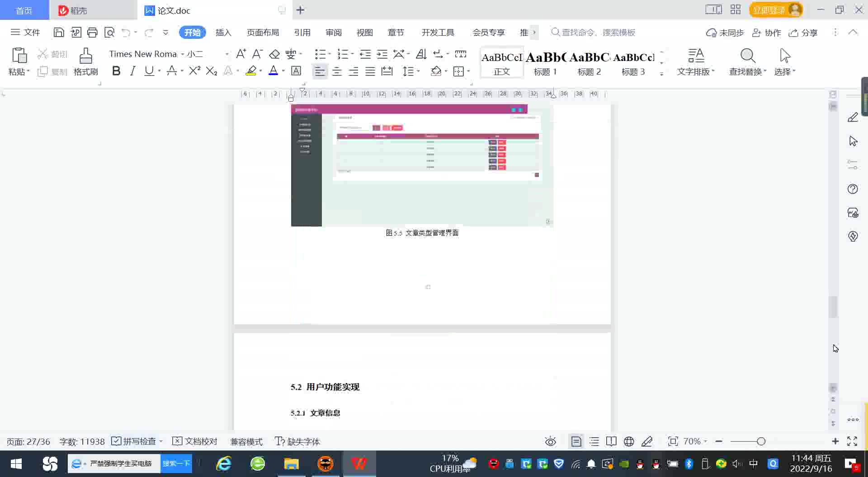
Task: Open WPS Office icon in taskbar
Action: pyautogui.click(x=359, y=463)
